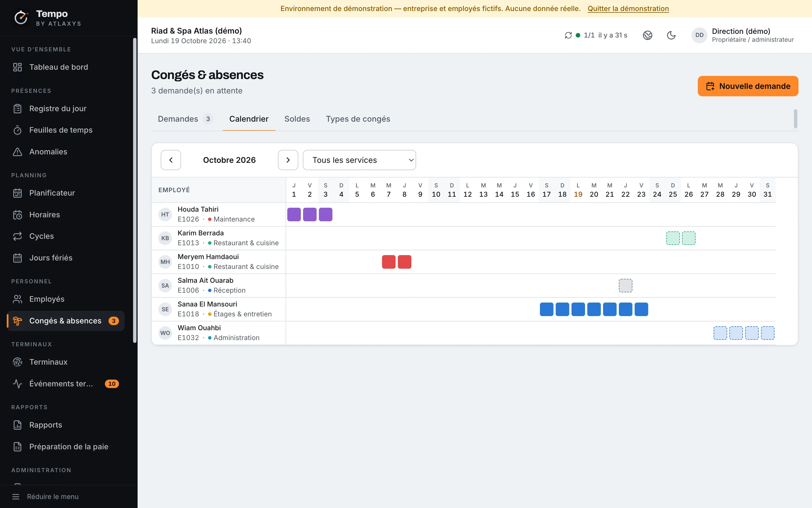Viewport: 812px width, 508px height.
Task: Click Houda Tahiri purple leave on day 1
Action: tap(294, 214)
